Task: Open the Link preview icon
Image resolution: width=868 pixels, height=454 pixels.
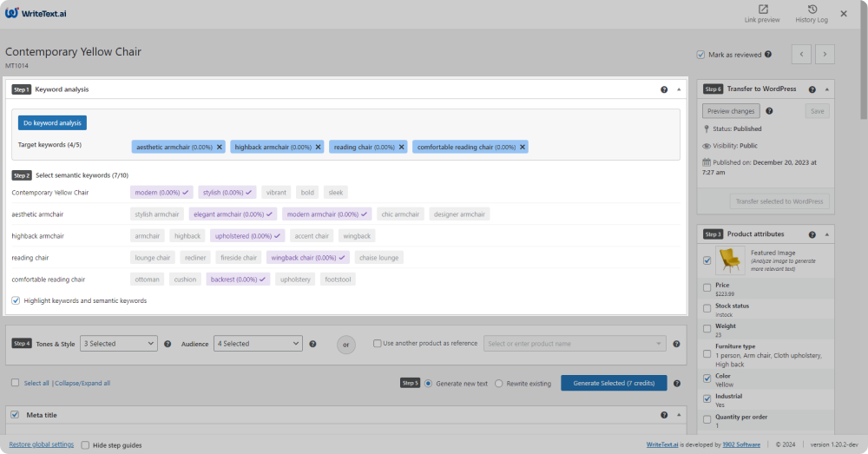Action: (x=762, y=10)
